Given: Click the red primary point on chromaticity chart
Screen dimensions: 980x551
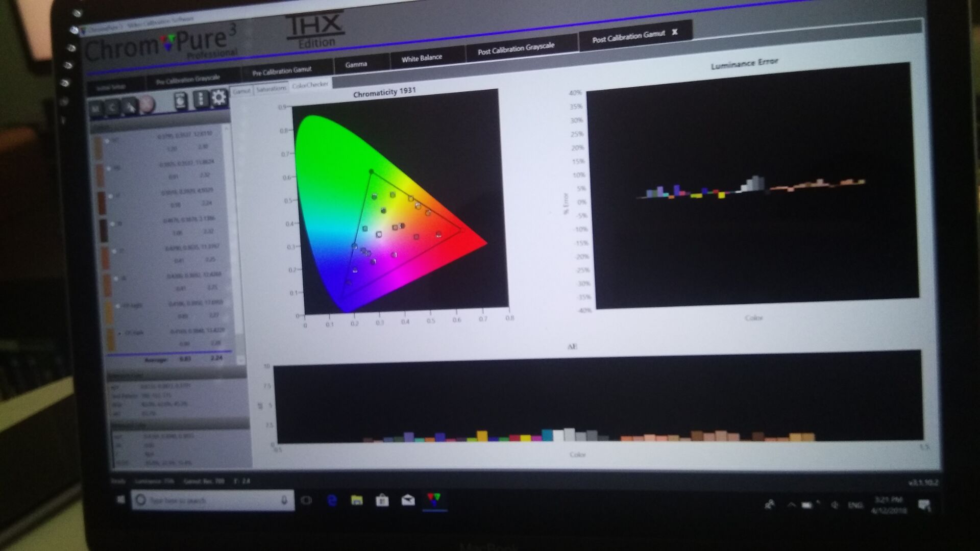Looking at the screenshot, I should 462,231.
